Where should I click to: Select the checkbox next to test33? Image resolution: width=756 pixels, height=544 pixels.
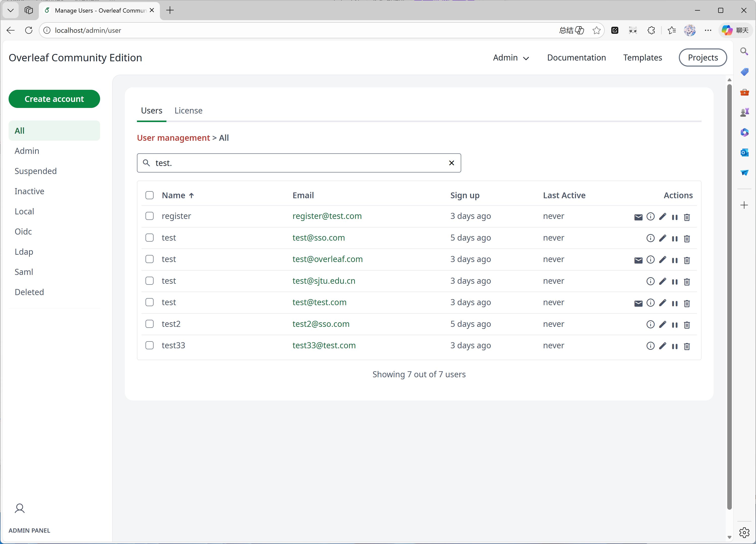pos(149,345)
